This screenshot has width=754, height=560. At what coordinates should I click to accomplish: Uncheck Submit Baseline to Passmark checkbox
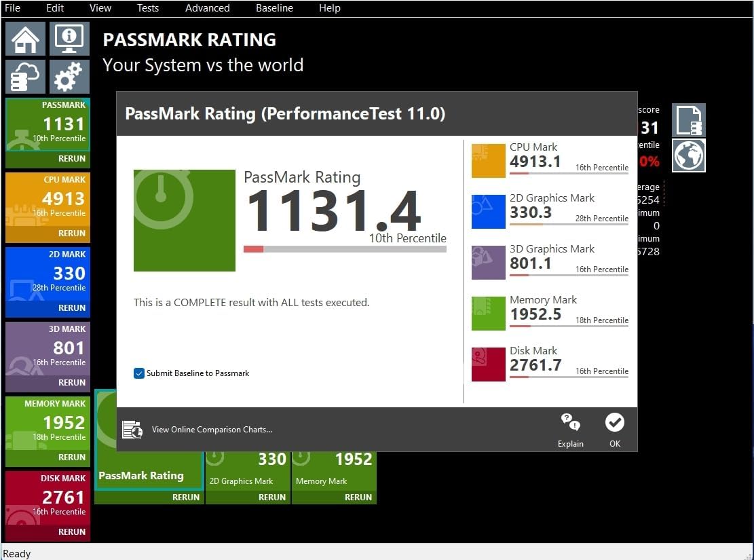point(139,373)
